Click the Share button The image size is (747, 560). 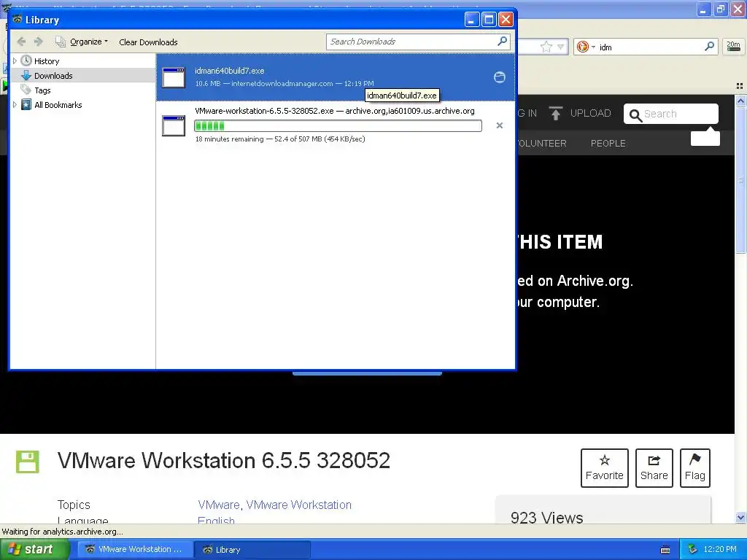(654, 467)
